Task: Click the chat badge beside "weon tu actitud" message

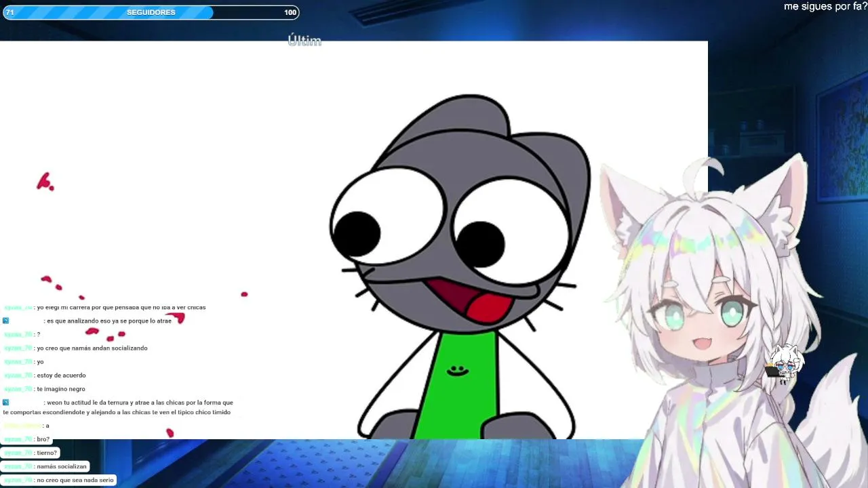Action: pos(5,402)
